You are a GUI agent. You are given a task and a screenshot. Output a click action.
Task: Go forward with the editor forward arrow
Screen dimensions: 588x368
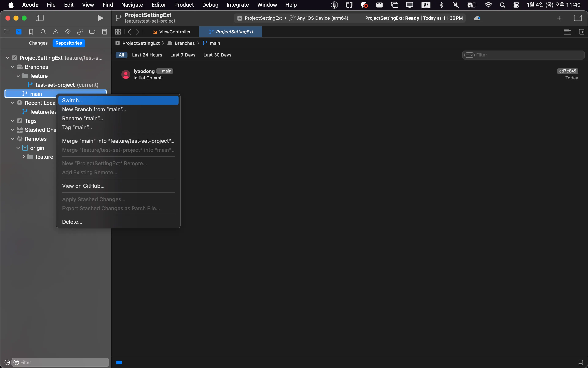[138, 32]
